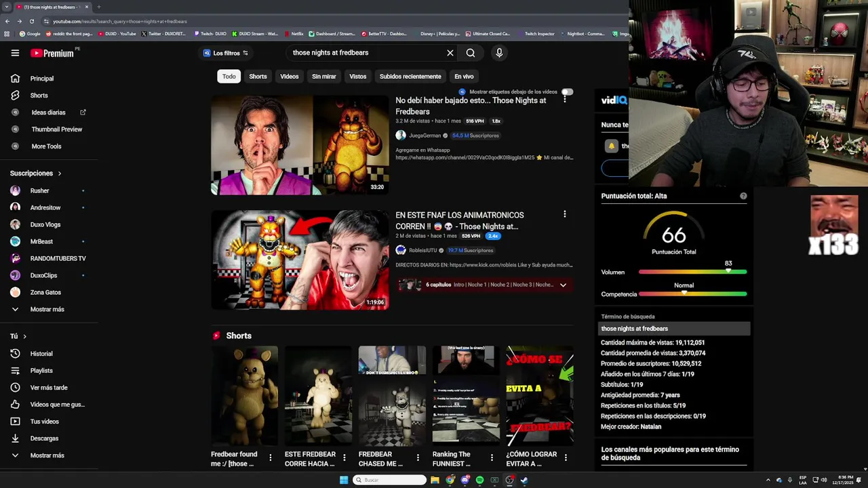
Task: Select the 'Videos' filter chip
Action: [290, 77]
